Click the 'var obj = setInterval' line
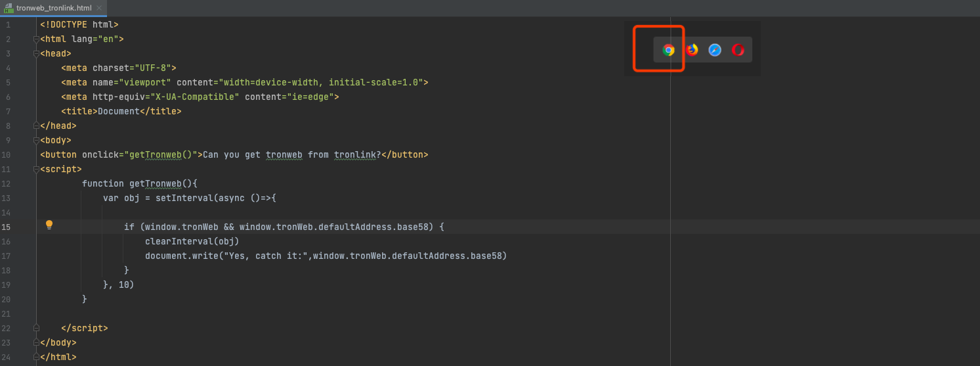This screenshot has height=366, width=980. (x=190, y=198)
